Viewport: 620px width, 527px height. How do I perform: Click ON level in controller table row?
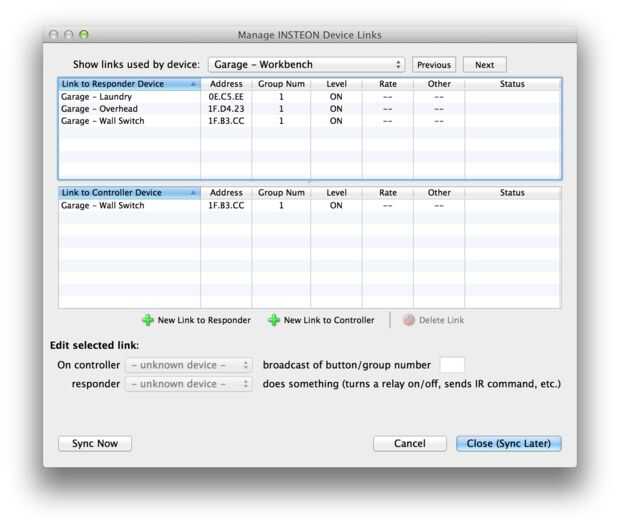(x=336, y=206)
